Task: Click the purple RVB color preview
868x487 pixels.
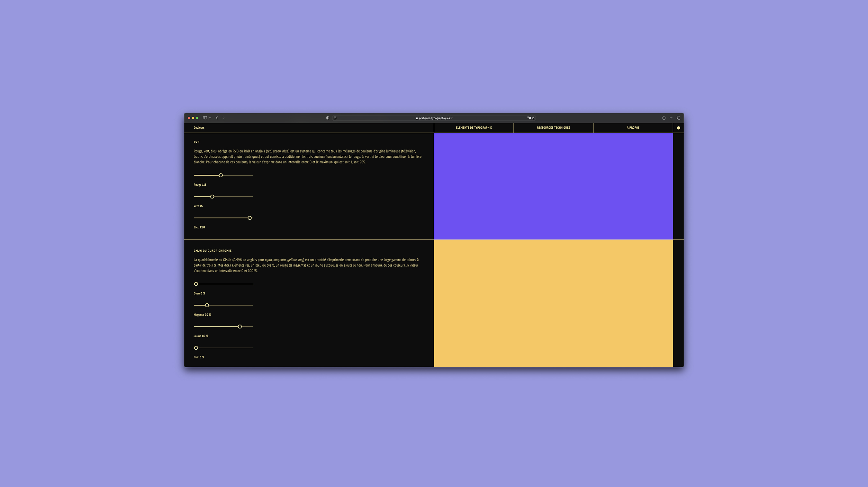Action: click(x=553, y=186)
